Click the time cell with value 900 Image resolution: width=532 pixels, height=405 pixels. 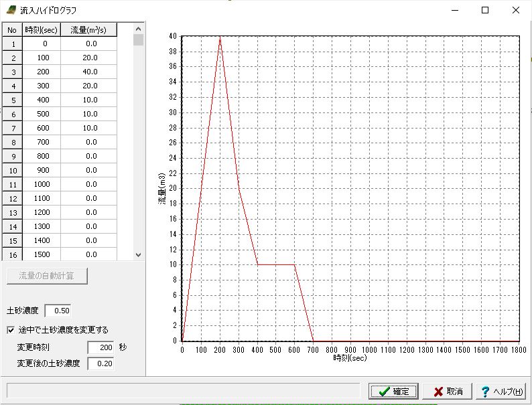click(42, 170)
